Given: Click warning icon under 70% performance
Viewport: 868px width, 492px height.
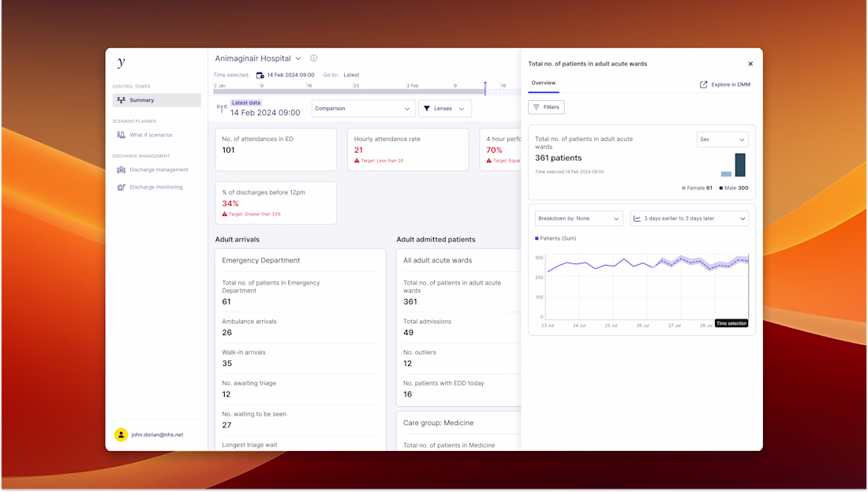Looking at the screenshot, I should click(488, 161).
